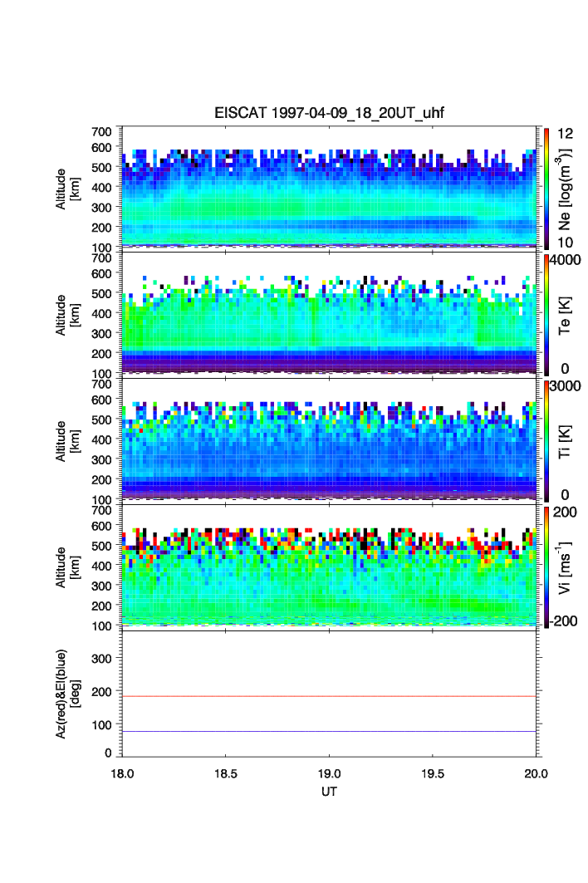588x883 pixels.
Task: Click the Te [K] colorbar label
Action: [565, 316]
